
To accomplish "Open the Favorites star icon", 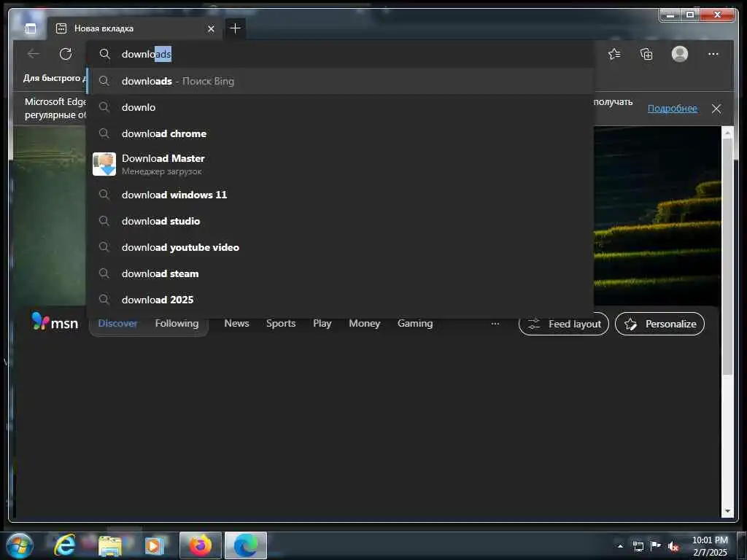I will pos(614,54).
